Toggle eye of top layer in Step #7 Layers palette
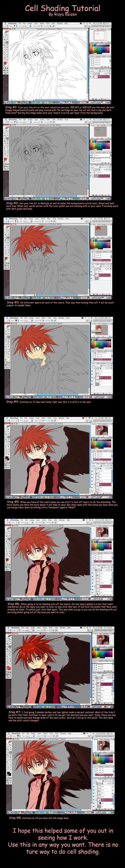Screen dimensions: 125x868 click(94, 681)
